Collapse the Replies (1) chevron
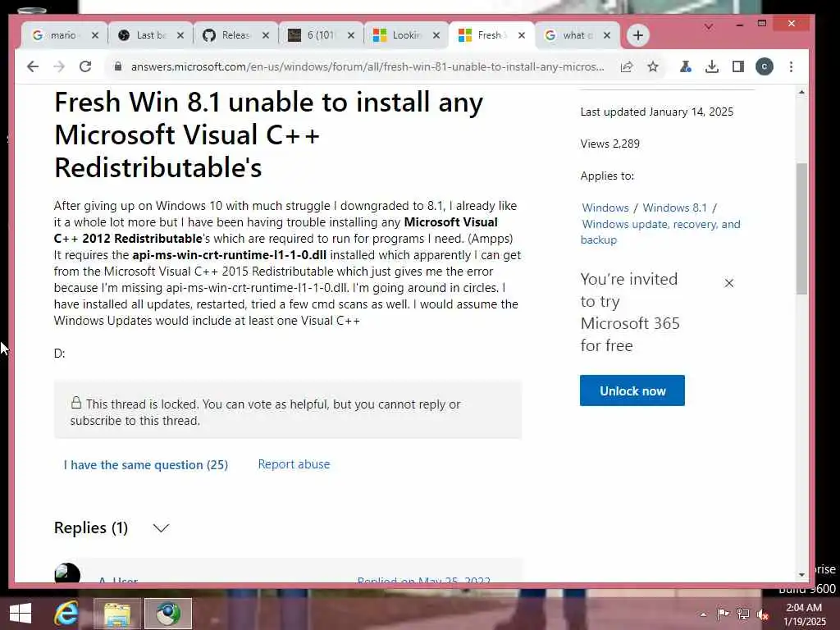840x630 pixels. [161, 528]
